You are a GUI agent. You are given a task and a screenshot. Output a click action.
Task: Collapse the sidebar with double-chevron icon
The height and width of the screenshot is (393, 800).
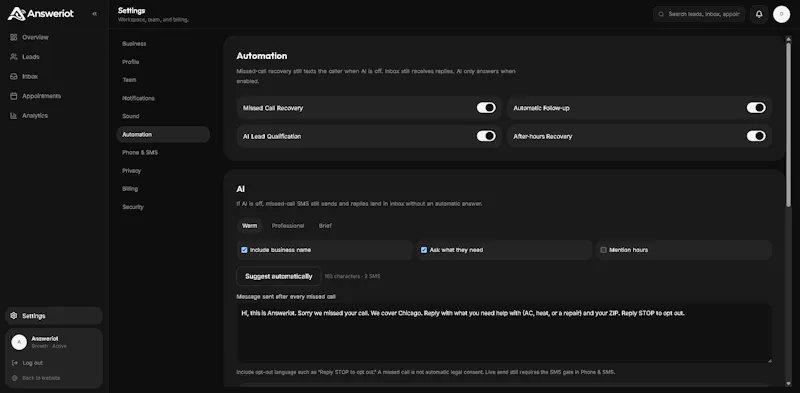(94, 14)
